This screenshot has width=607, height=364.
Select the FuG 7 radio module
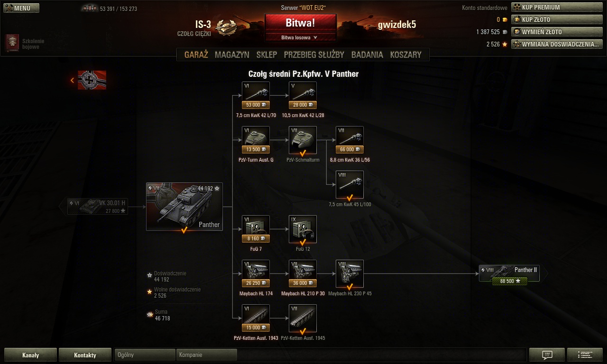256,229
